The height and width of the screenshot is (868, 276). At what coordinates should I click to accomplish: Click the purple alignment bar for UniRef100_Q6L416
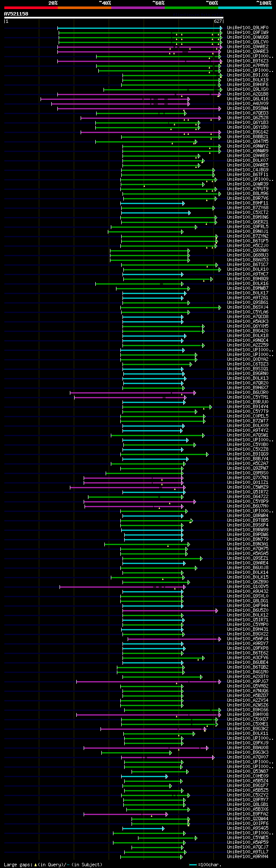click(x=115, y=99)
